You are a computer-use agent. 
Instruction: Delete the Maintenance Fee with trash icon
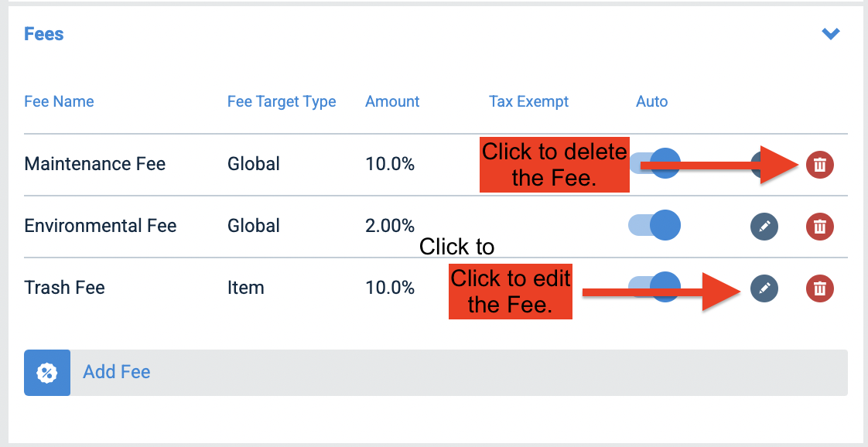tap(819, 164)
